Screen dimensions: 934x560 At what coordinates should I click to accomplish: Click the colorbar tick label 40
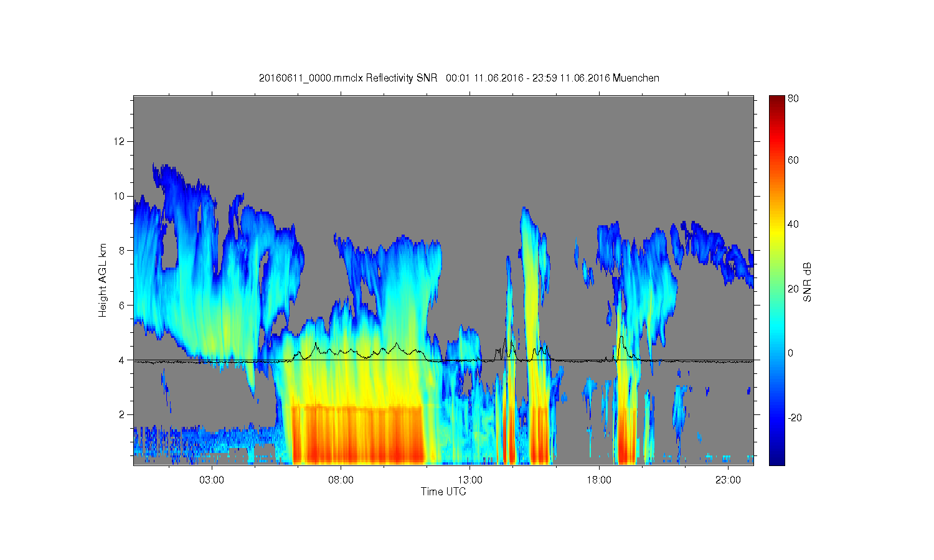pos(793,224)
